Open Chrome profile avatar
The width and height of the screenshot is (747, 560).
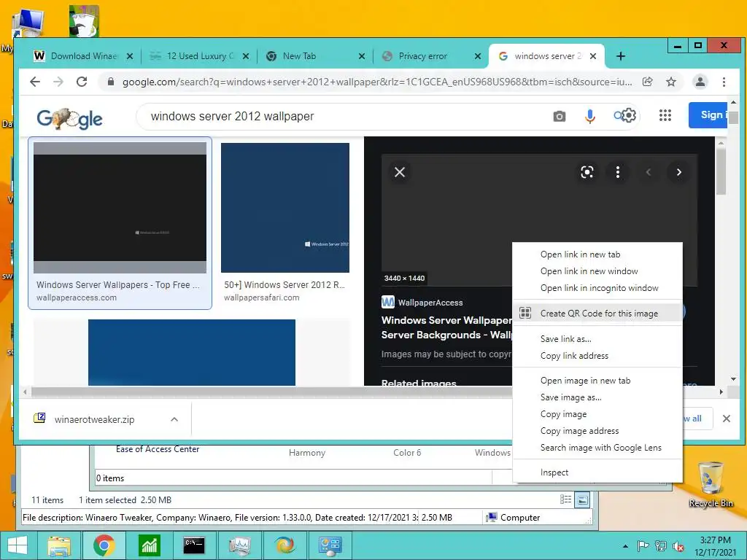tap(700, 82)
